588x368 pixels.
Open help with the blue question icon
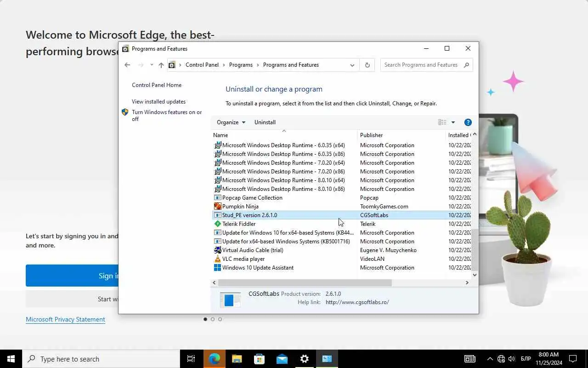pos(468,122)
